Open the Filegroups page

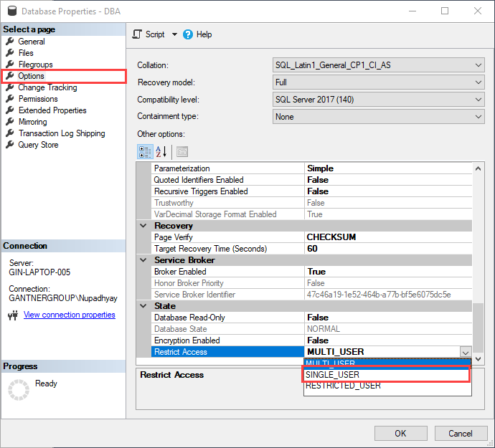(x=35, y=65)
